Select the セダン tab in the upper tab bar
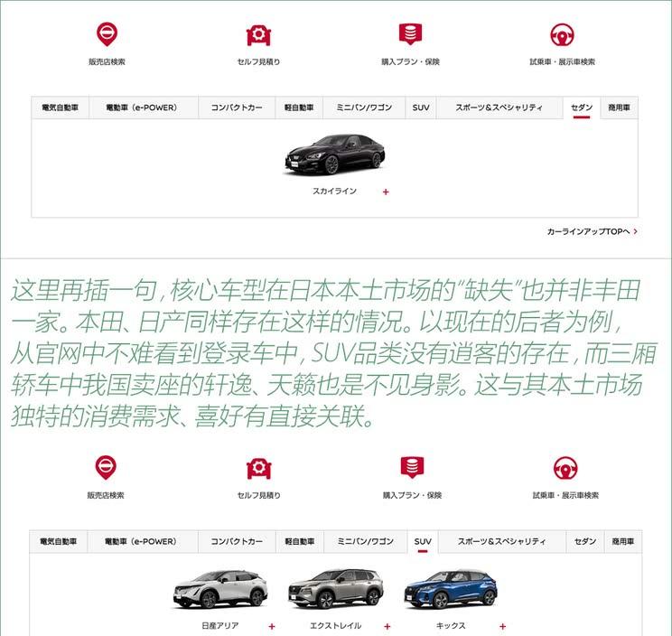Image resolution: width=672 pixels, height=636 pixels. 582,108
